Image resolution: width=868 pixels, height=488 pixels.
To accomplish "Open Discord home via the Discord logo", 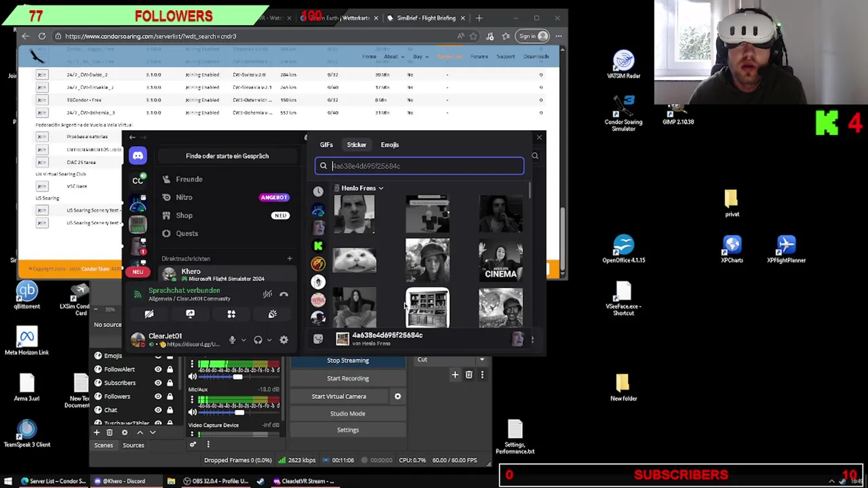I will pos(138,156).
